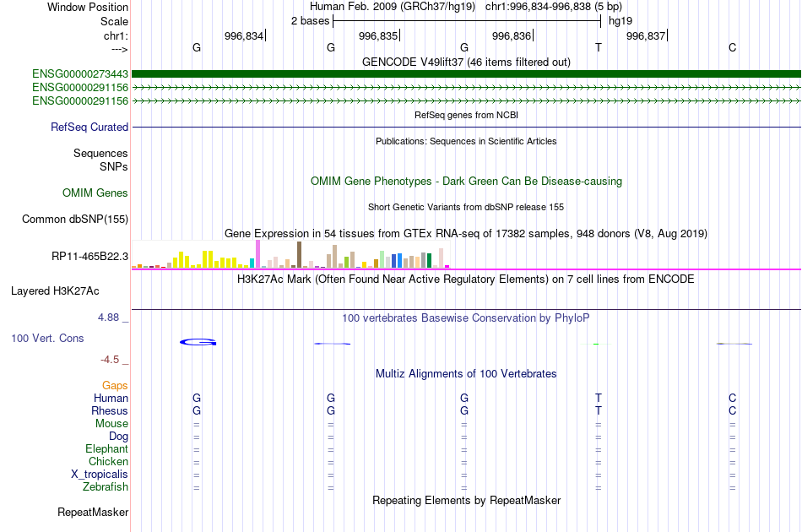Select the SNPs track label
Image resolution: width=802 pixels, height=532 pixels.
[114, 166]
